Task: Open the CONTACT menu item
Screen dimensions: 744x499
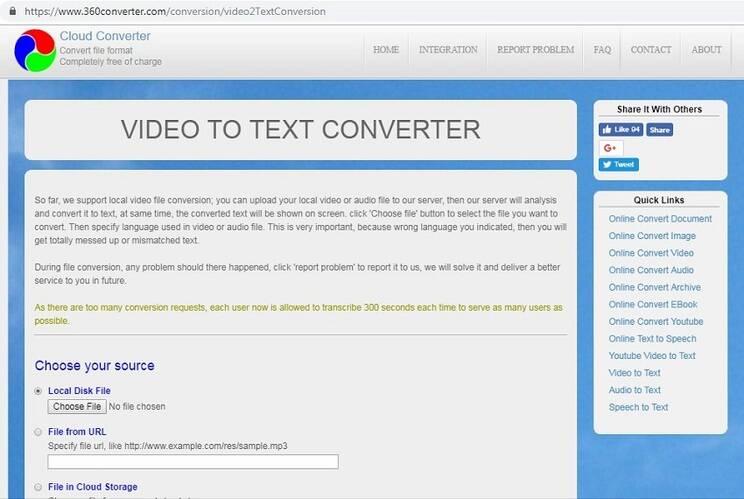Action: (651, 50)
